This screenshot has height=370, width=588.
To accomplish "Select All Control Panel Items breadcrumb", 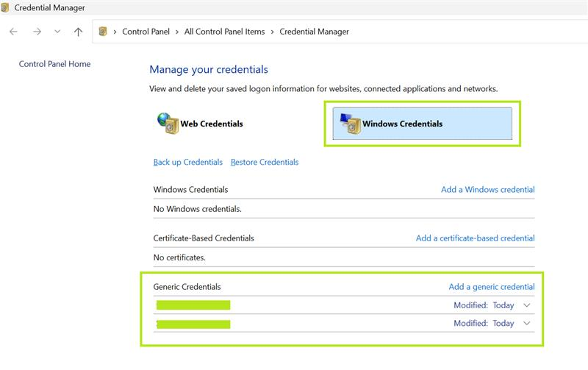I will pyautogui.click(x=225, y=32).
